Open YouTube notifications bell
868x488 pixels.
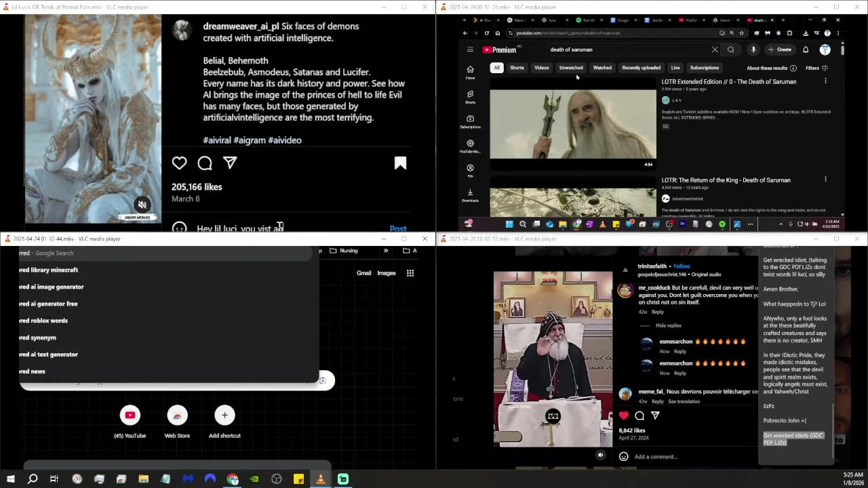pyautogui.click(x=806, y=49)
